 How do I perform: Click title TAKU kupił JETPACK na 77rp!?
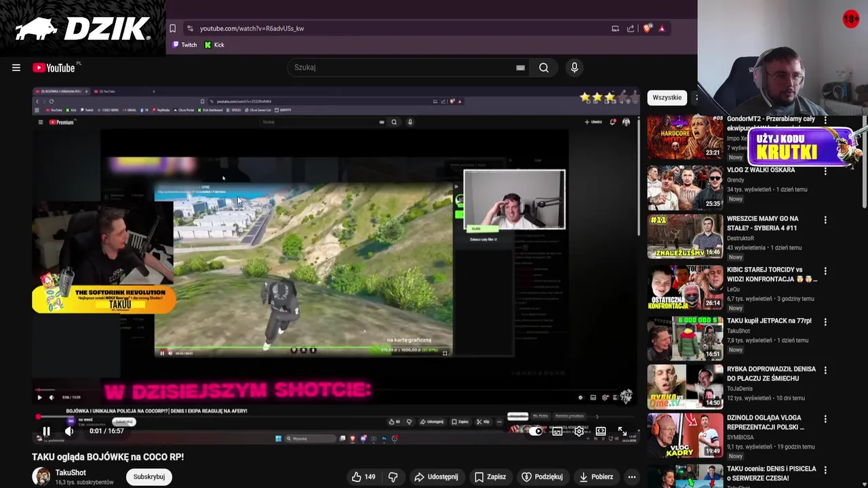coord(769,321)
